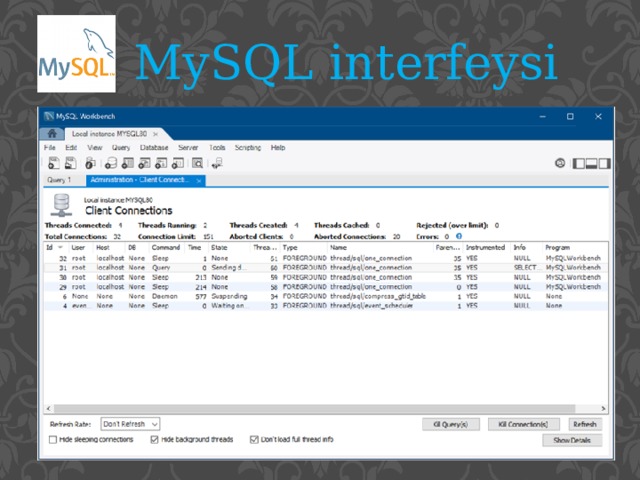Select connection row with Id 30
640x480 pixels.
326,277
